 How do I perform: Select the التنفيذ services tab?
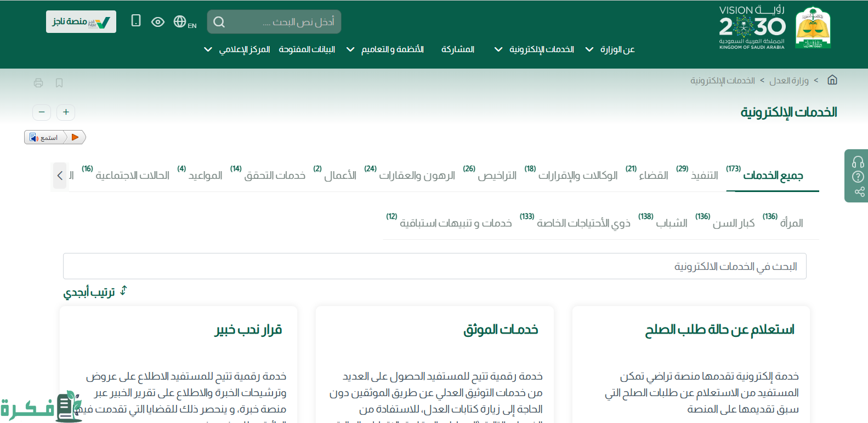click(704, 176)
